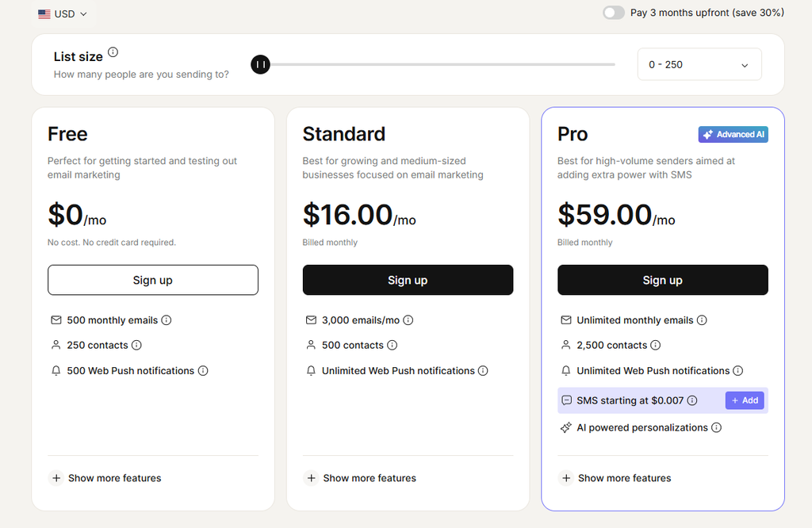Viewport: 812px width, 528px height.
Task: Click the SMS chat bubble icon
Action: [566, 400]
